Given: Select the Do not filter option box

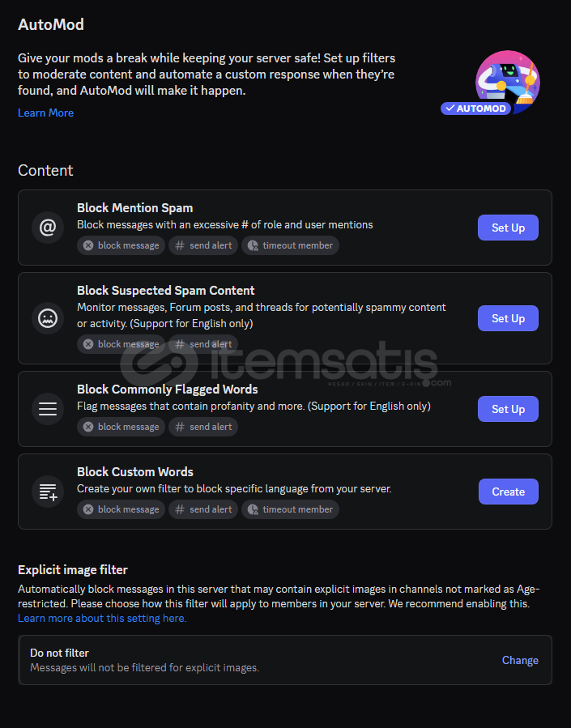Looking at the screenshot, I should [x=285, y=660].
